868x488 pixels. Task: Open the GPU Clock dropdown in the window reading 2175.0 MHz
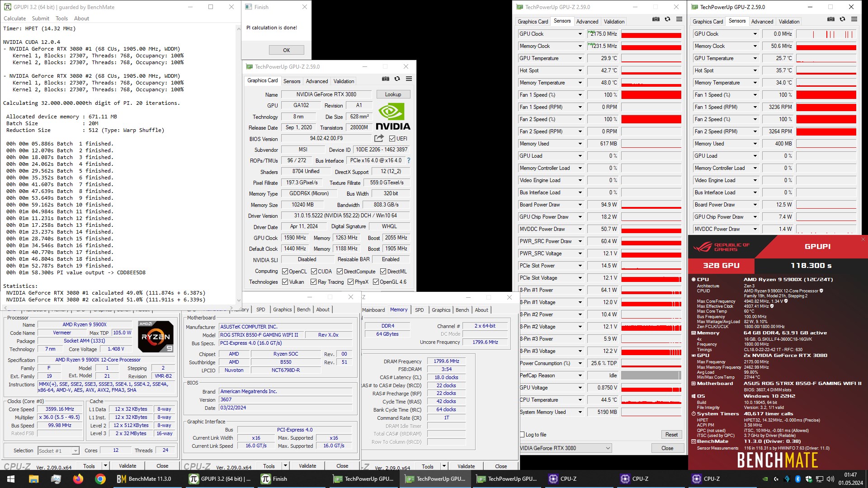click(x=580, y=34)
